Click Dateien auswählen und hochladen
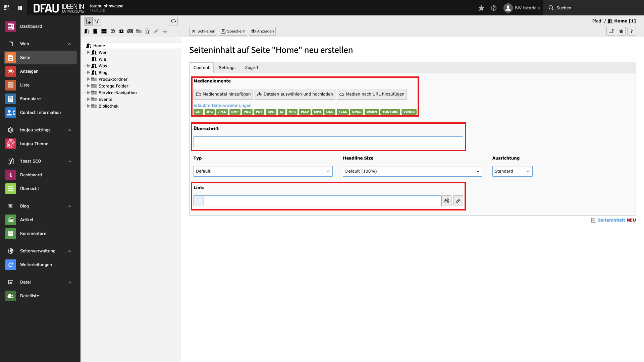The width and height of the screenshot is (644, 362). (x=295, y=94)
